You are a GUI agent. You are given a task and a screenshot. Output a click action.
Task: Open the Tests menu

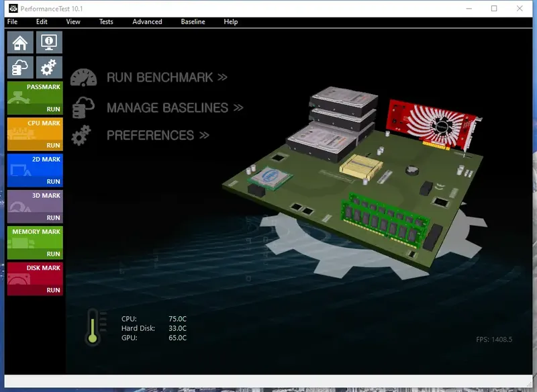[105, 21]
